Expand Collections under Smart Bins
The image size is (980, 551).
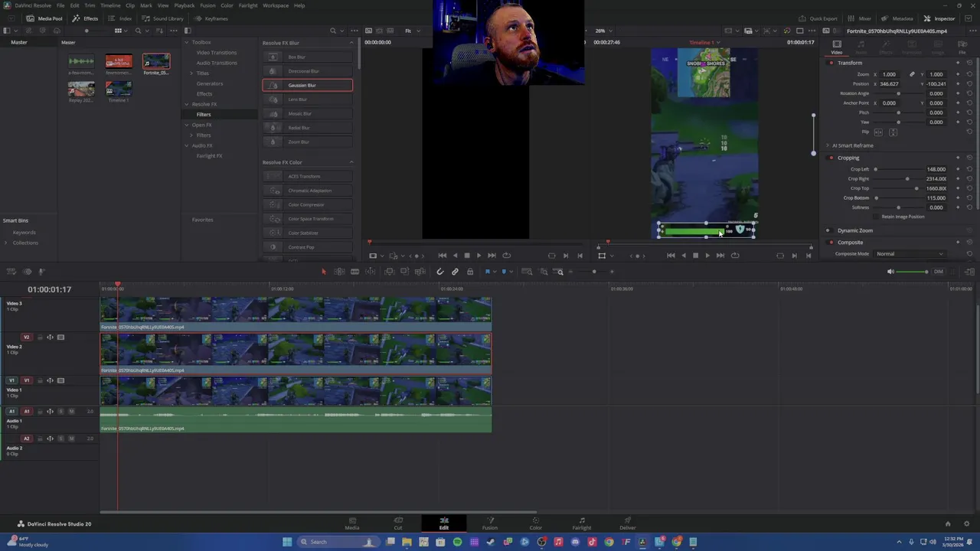pos(6,243)
